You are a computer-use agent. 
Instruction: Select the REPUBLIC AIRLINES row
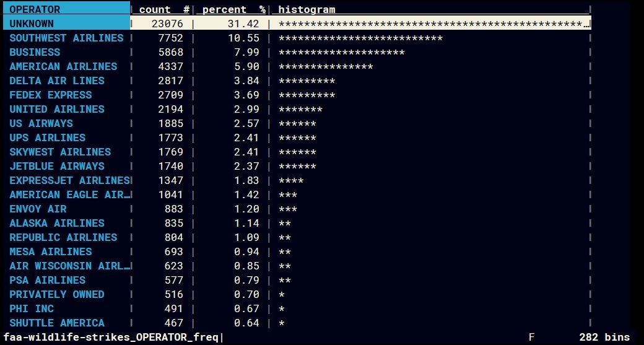tap(297, 237)
